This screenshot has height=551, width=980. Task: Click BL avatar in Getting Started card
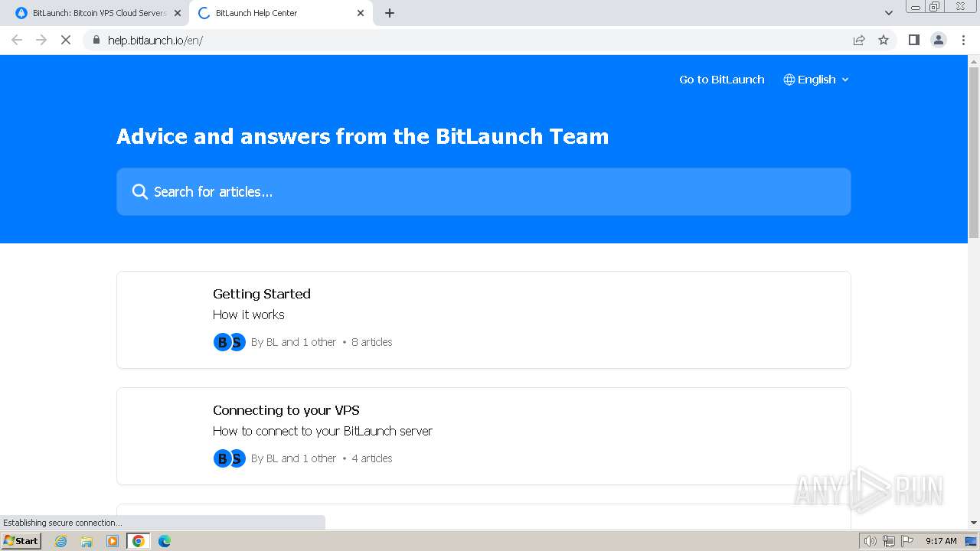click(222, 342)
